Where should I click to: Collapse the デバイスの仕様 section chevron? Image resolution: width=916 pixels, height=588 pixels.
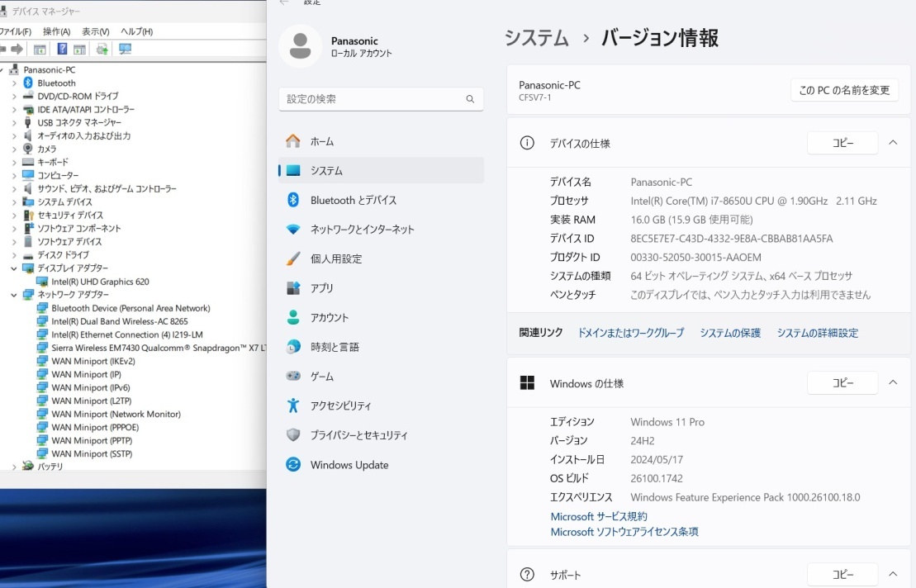coord(893,143)
